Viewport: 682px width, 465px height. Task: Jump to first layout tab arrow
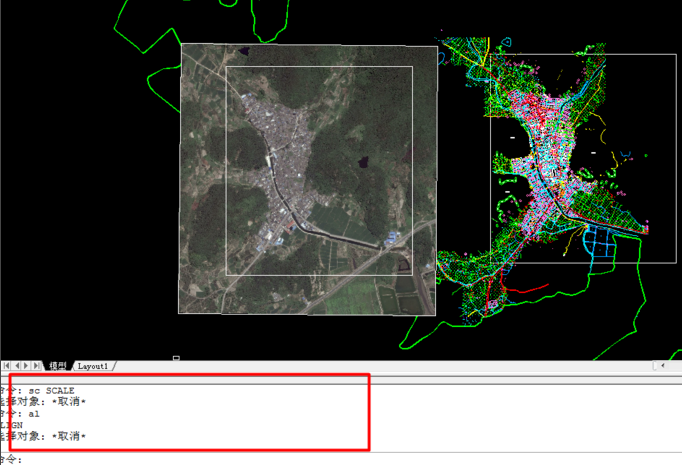coord(7,367)
